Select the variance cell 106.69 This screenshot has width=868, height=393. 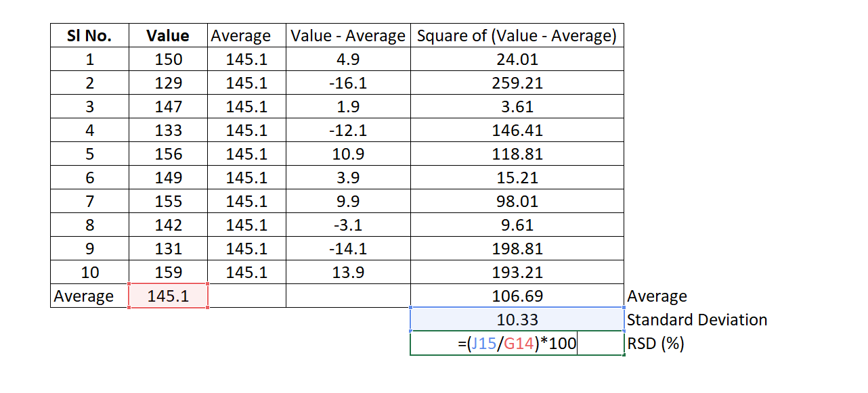coord(517,296)
